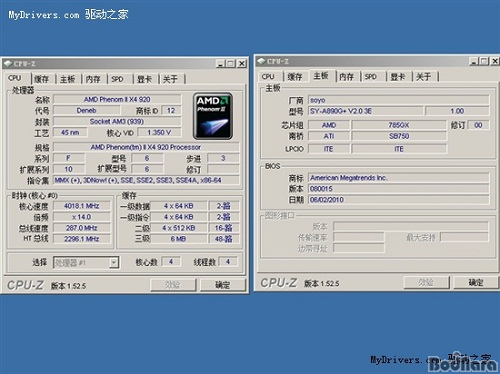
Task: Click L2 cache value 4 x 512 KB
Action: tap(179, 228)
